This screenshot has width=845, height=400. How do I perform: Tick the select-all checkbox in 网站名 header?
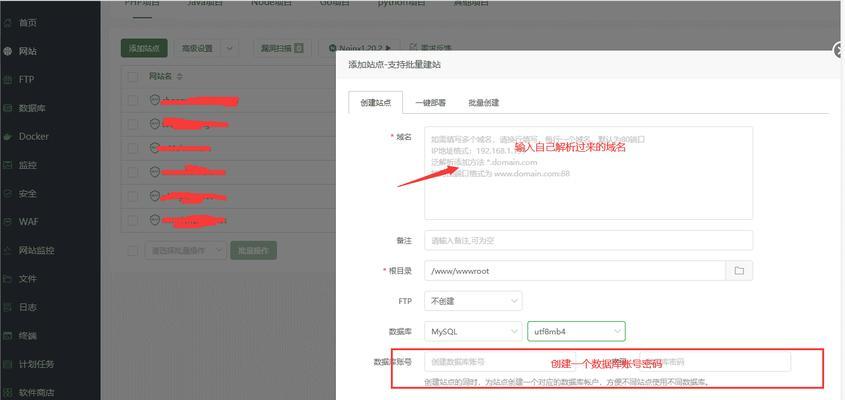coord(133,77)
